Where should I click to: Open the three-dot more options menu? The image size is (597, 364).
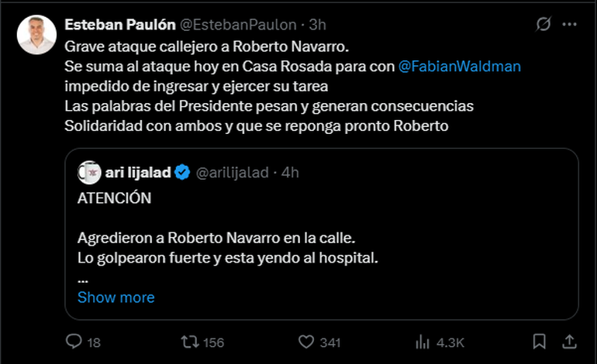coord(570,25)
